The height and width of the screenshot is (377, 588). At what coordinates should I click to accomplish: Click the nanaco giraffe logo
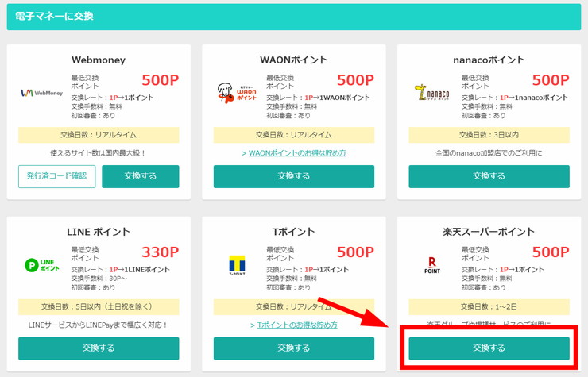coord(432,92)
